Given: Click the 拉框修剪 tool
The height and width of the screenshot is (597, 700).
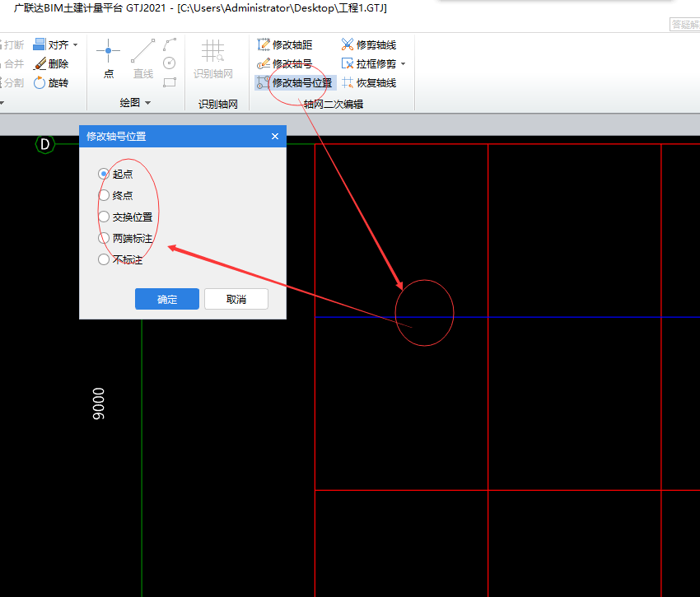Looking at the screenshot, I should tap(369, 64).
